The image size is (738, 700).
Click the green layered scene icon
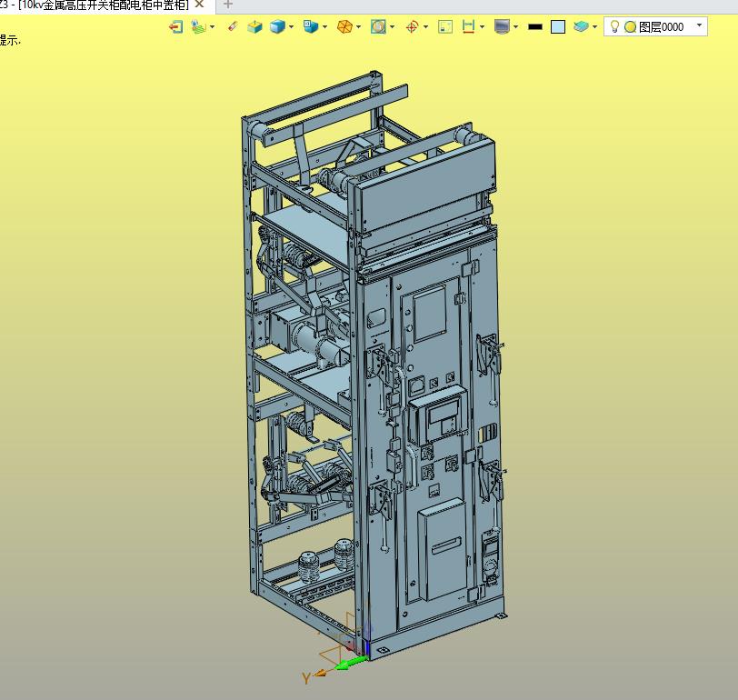[x=199, y=27]
